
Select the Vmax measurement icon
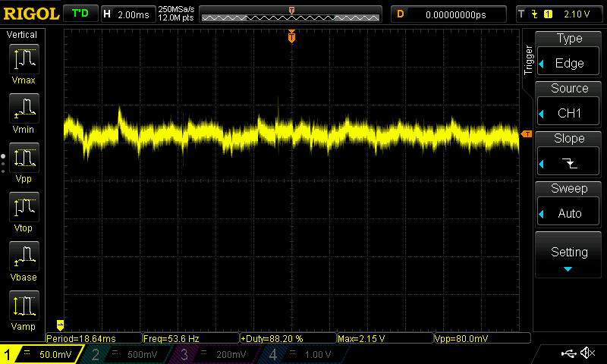[x=24, y=59]
